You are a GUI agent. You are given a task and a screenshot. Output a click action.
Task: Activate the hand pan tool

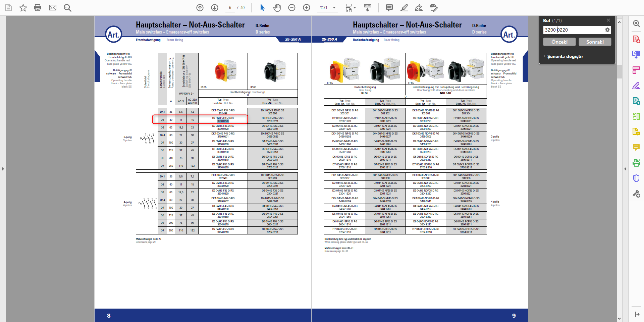coord(277,8)
